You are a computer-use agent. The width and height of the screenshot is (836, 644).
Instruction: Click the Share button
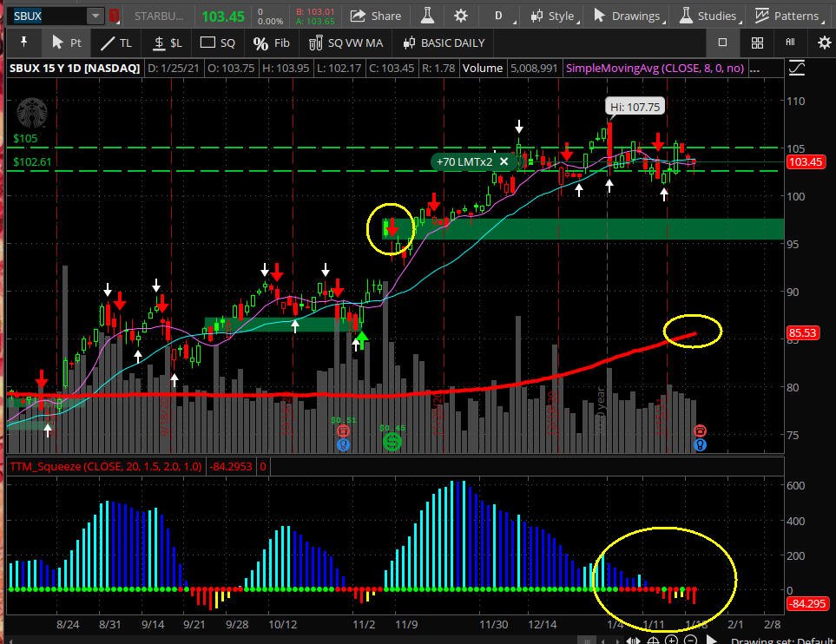pyautogui.click(x=375, y=16)
